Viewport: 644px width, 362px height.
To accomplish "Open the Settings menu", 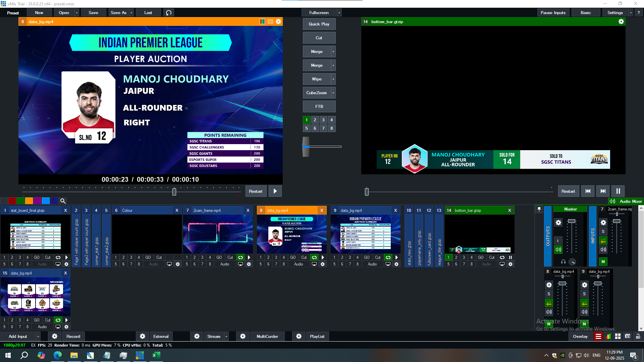I will pyautogui.click(x=615, y=13).
